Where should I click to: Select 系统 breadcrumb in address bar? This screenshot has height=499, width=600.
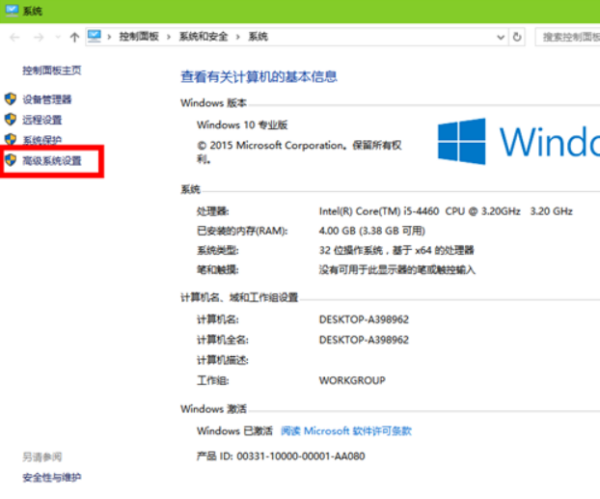(x=258, y=37)
